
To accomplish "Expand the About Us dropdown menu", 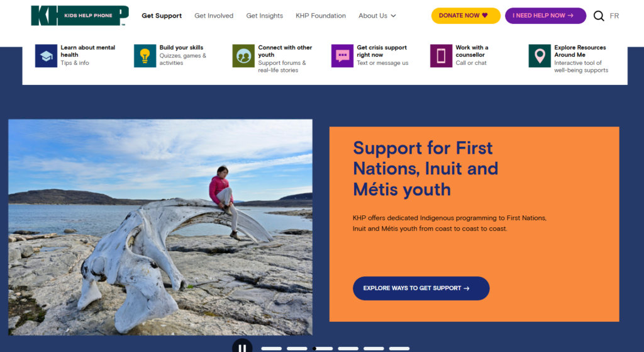I will coord(377,16).
